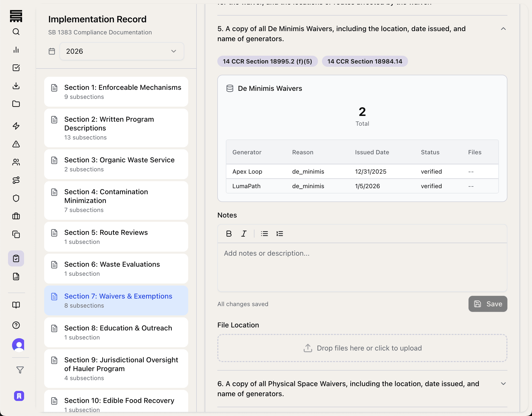532x416 pixels.
Task: Click the 14 CCR Section 18984.14 tag
Action: (x=365, y=61)
